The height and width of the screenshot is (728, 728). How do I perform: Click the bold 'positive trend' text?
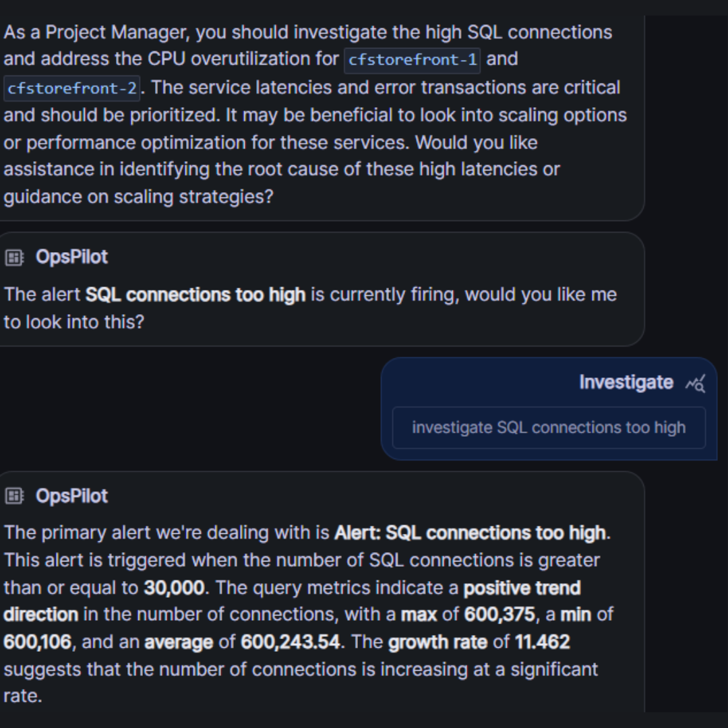[x=522, y=588]
